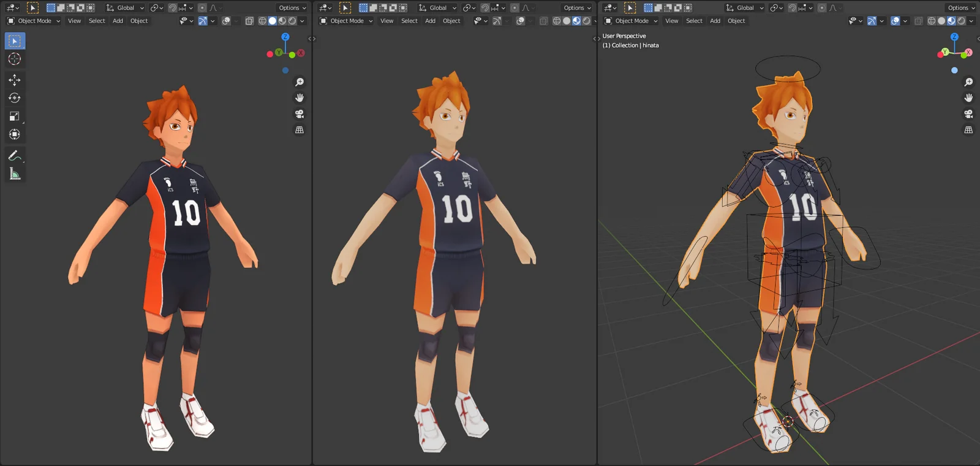This screenshot has width=980, height=466.
Task: Activate the Scale tool
Action: pos(15,116)
